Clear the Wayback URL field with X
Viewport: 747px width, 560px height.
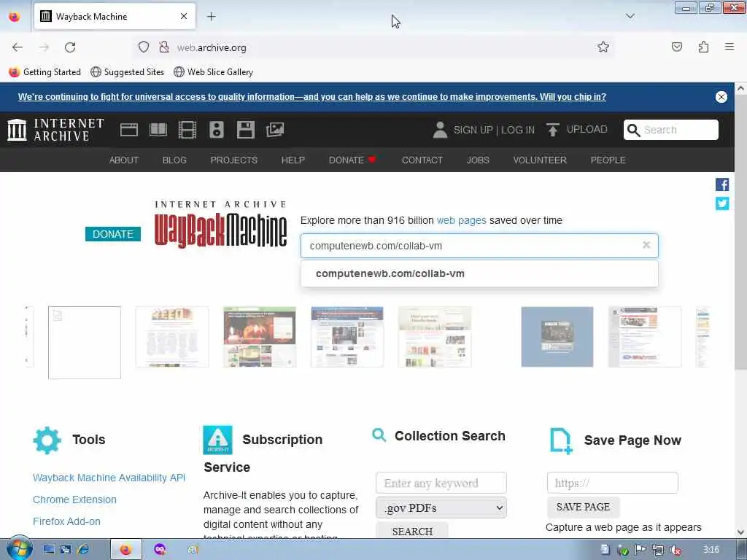pos(646,245)
